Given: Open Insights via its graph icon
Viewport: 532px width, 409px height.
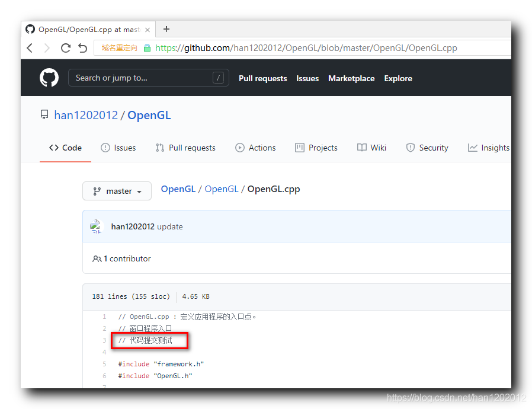Looking at the screenshot, I should (472, 148).
